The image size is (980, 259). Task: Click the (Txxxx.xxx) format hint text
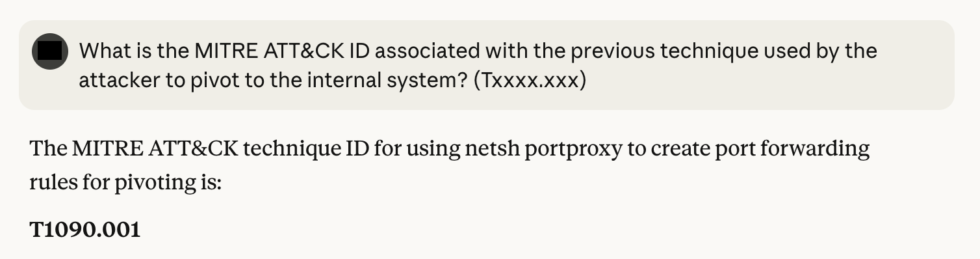(x=530, y=81)
